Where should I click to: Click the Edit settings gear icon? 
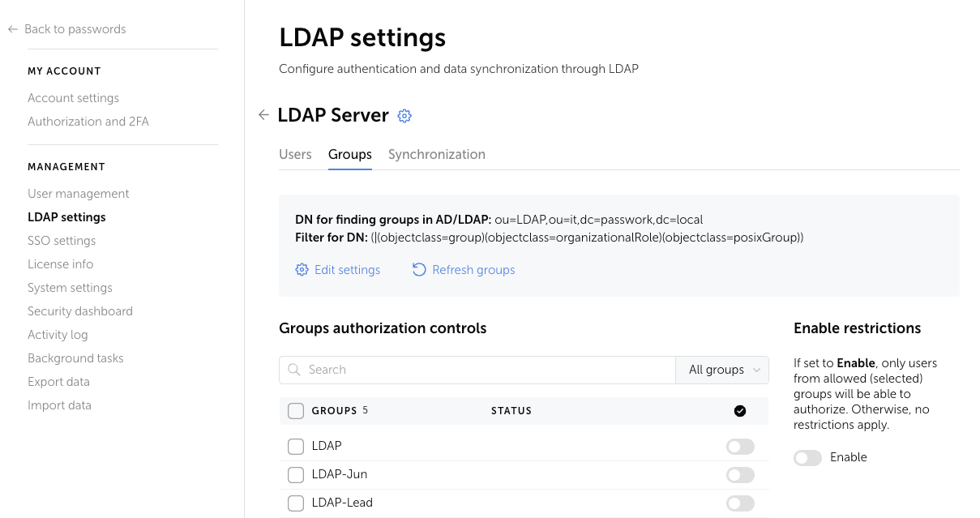coord(302,269)
